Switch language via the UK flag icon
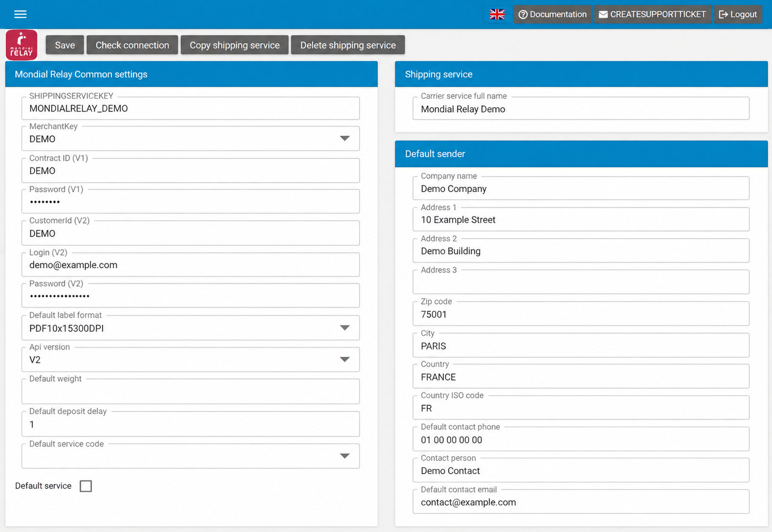The height and width of the screenshot is (532, 772). click(497, 14)
